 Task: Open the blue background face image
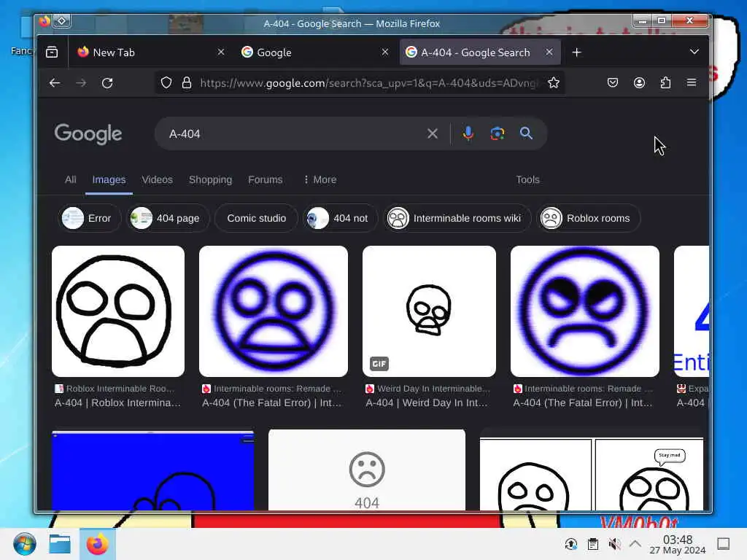click(153, 470)
